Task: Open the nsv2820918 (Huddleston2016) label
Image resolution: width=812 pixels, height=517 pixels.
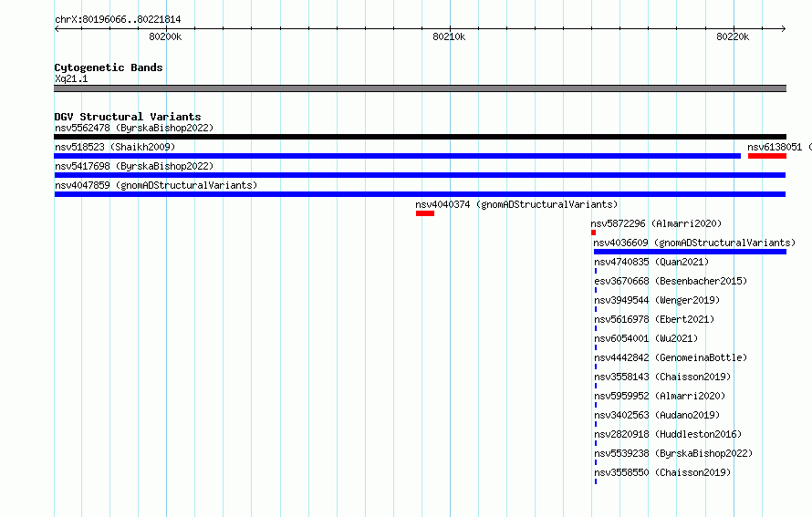Action: tap(668, 434)
